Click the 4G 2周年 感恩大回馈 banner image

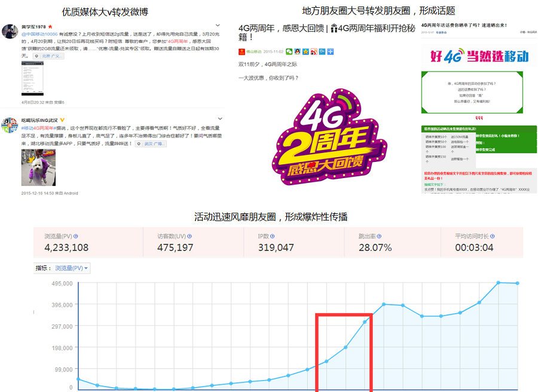pyautogui.click(x=329, y=137)
